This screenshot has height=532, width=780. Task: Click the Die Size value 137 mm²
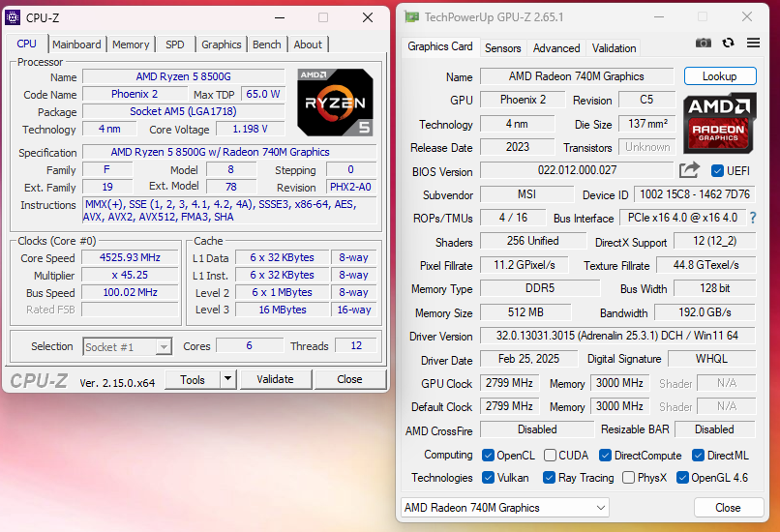point(647,123)
